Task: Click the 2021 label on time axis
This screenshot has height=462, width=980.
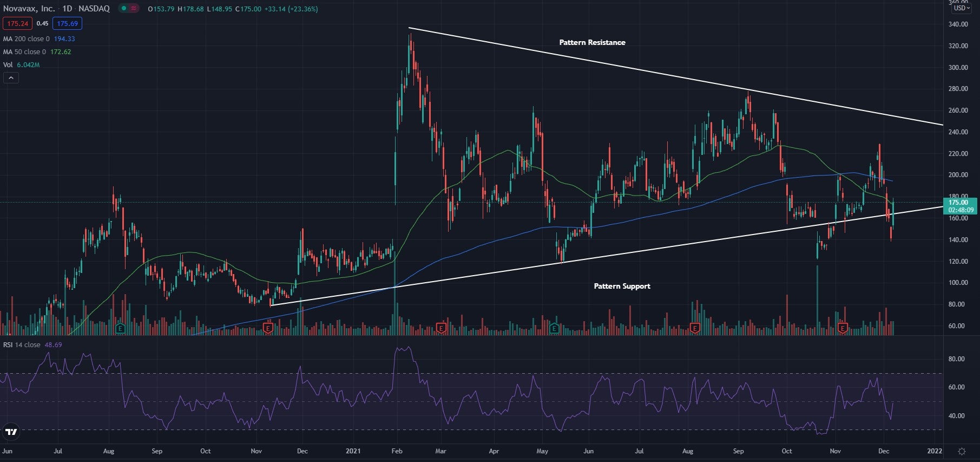Action: tap(353, 451)
